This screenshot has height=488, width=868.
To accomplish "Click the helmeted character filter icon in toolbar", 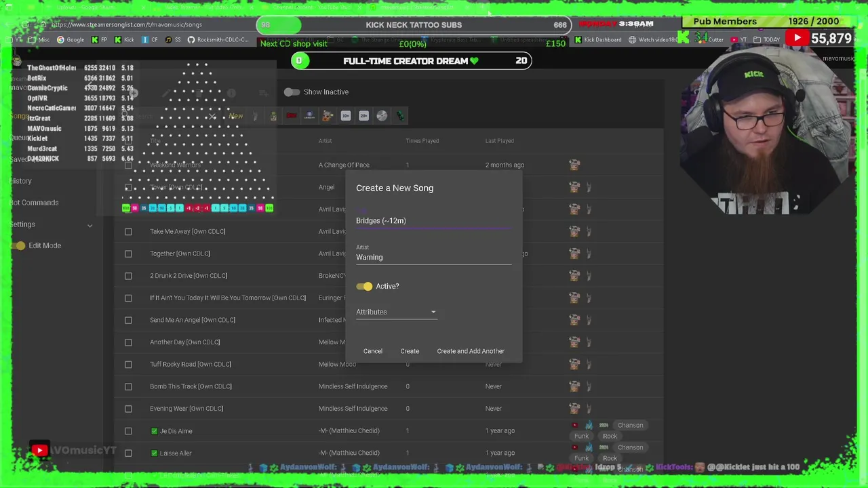I will tap(328, 116).
